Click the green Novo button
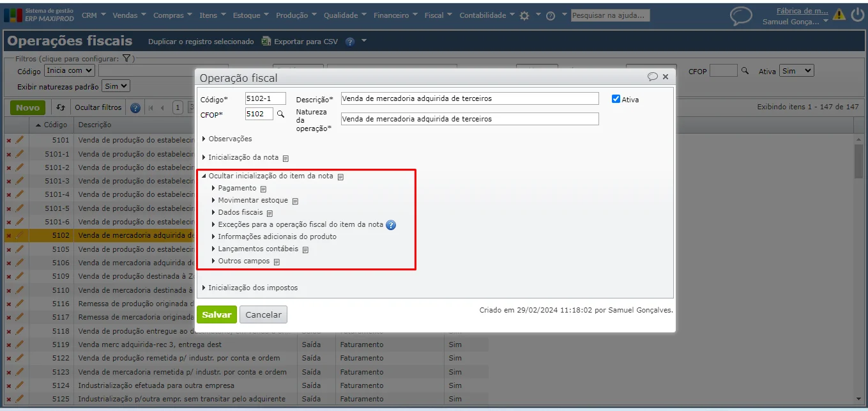868x411 pixels. click(x=28, y=107)
